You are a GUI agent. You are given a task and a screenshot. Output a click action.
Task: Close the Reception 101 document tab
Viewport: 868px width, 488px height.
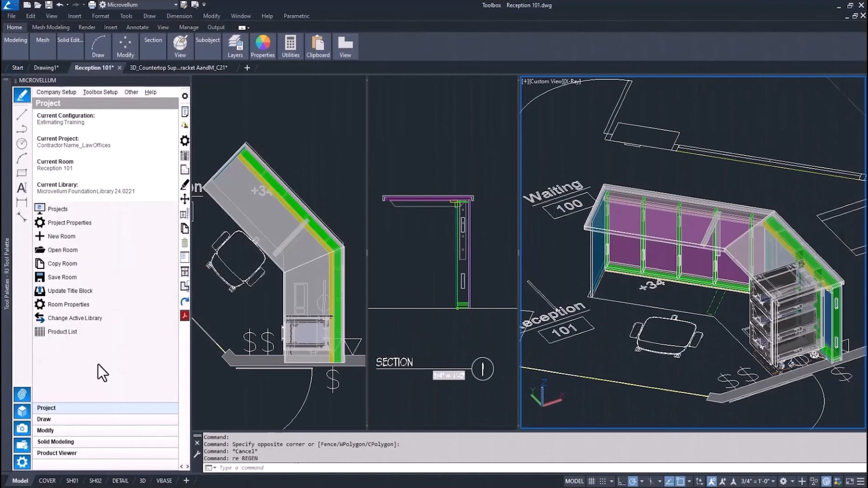click(x=119, y=68)
